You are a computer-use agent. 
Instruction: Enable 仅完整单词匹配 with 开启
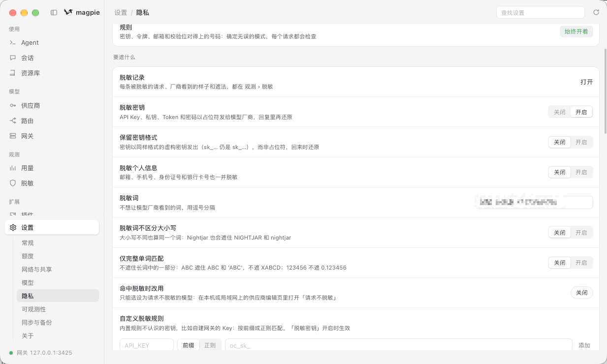(x=581, y=263)
